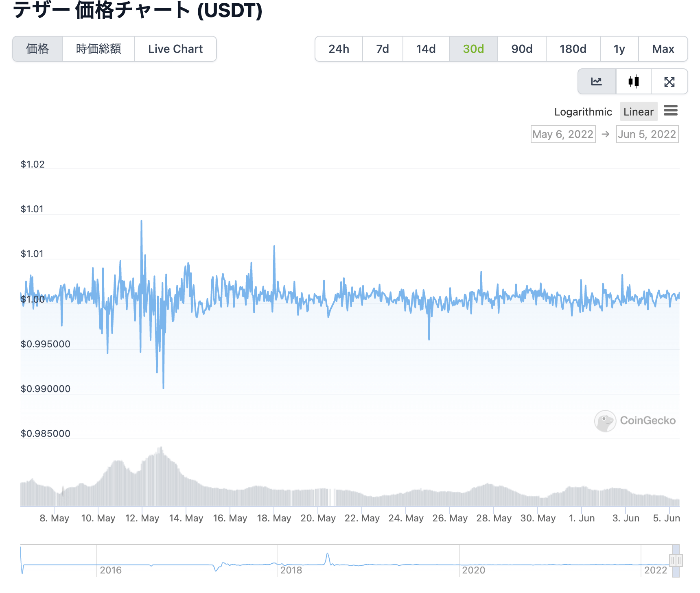Image resolution: width=700 pixels, height=593 pixels.
Task: Switch to the 時価総額 tab
Action: (98, 49)
